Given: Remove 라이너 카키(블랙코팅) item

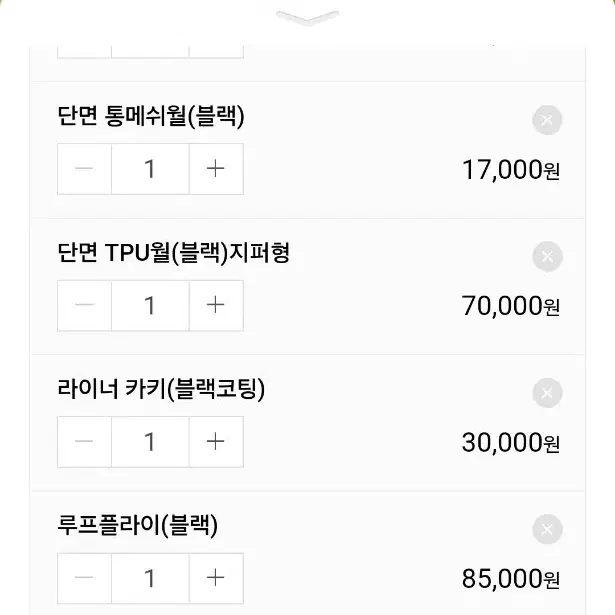Looking at the screenshot, I should [x=547, y=393].
